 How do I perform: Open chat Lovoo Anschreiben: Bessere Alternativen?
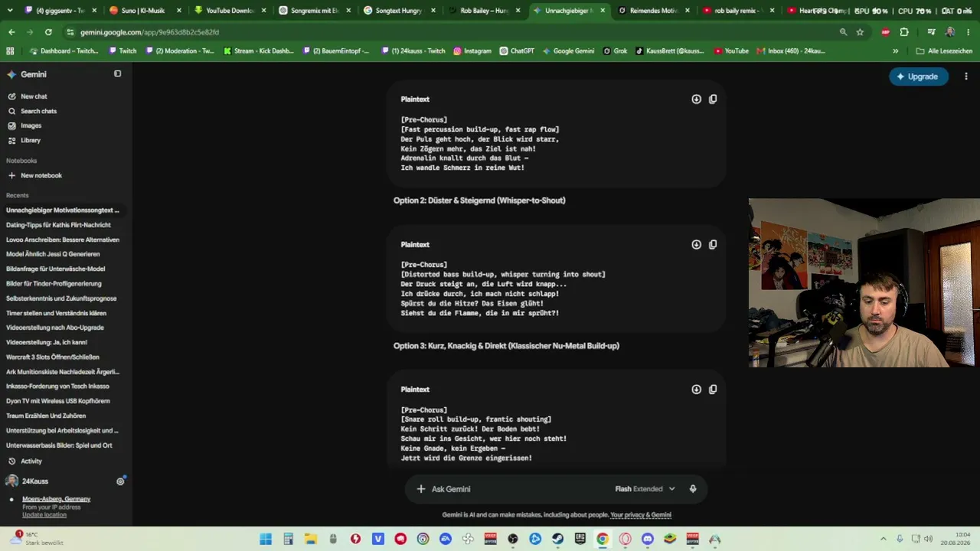(63, 240)
